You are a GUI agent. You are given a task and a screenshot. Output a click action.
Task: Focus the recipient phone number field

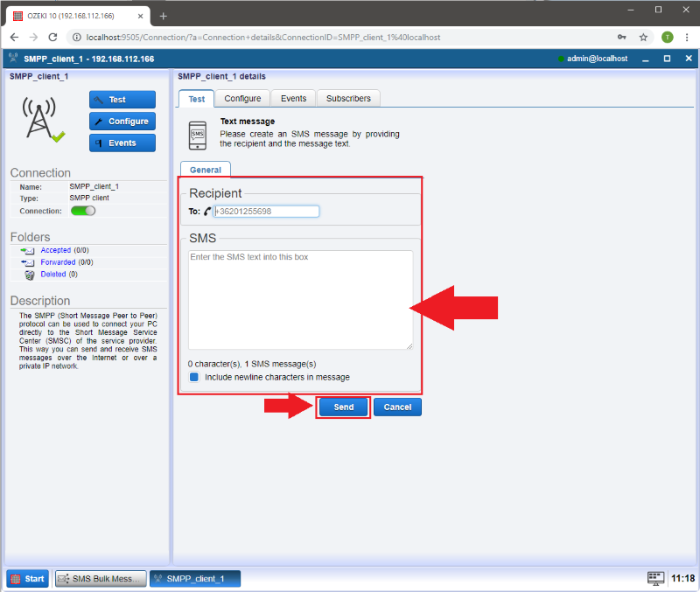pos(266,212)
